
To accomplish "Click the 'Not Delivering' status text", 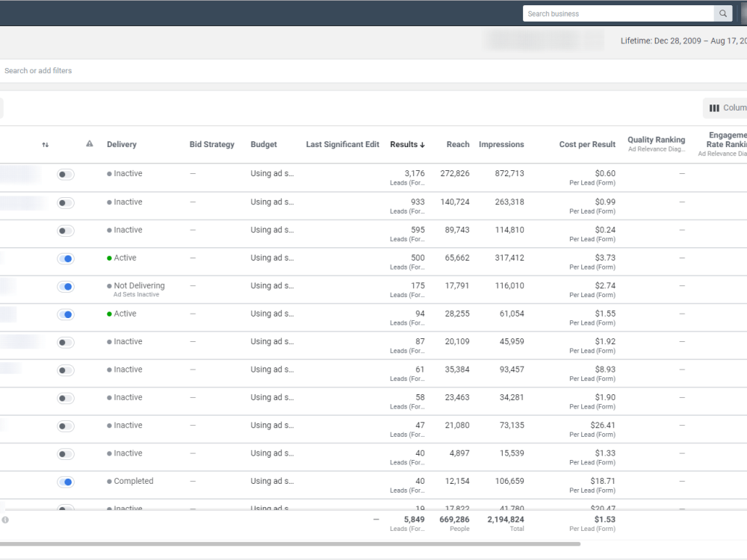I will point(139,286).
